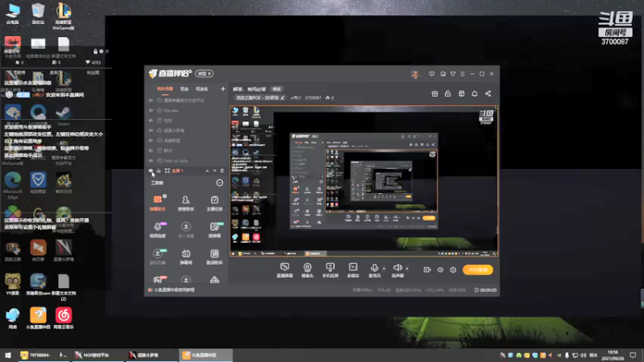Toggle visibility of the Path of Exile scene
Screen dimensions: 644x362
click(x=151, y=160)
